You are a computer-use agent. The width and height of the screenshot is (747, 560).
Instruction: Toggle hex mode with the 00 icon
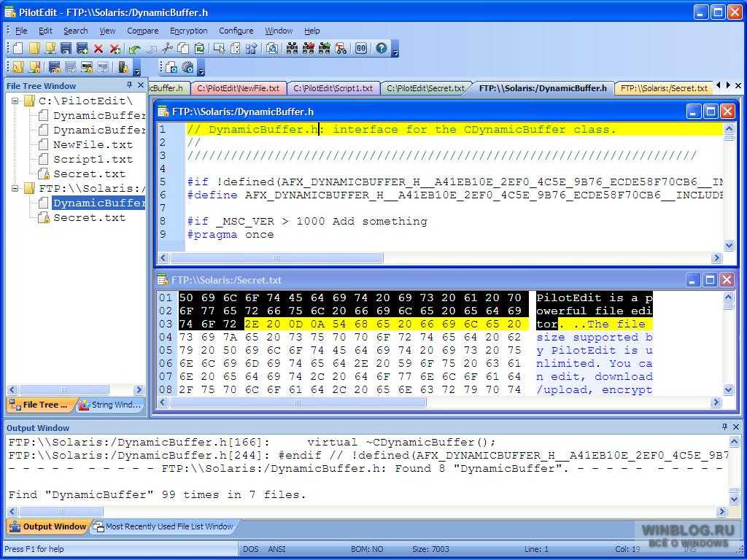point(361,48)
